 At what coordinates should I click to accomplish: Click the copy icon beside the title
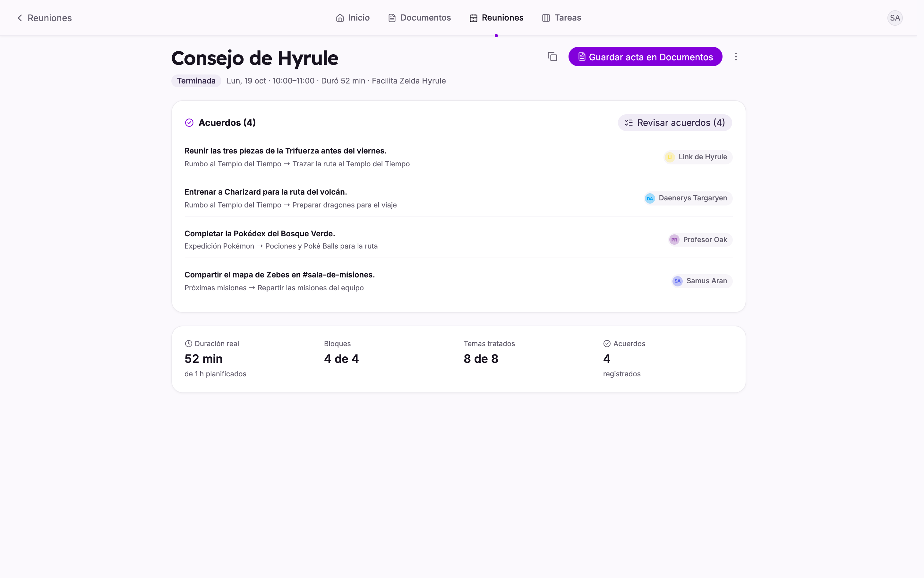tap(552, 57)
